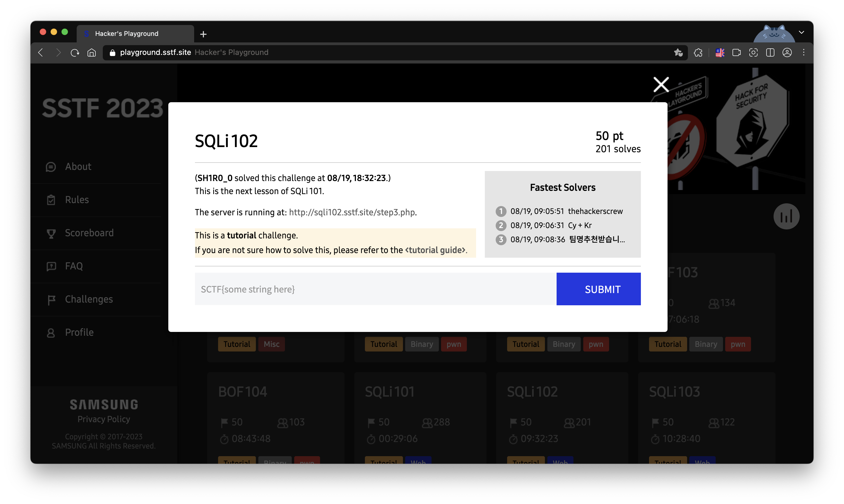Toggle the browser side panel icon
The width and height of the screenshot is (844, 504).
(x=770, y=53)
